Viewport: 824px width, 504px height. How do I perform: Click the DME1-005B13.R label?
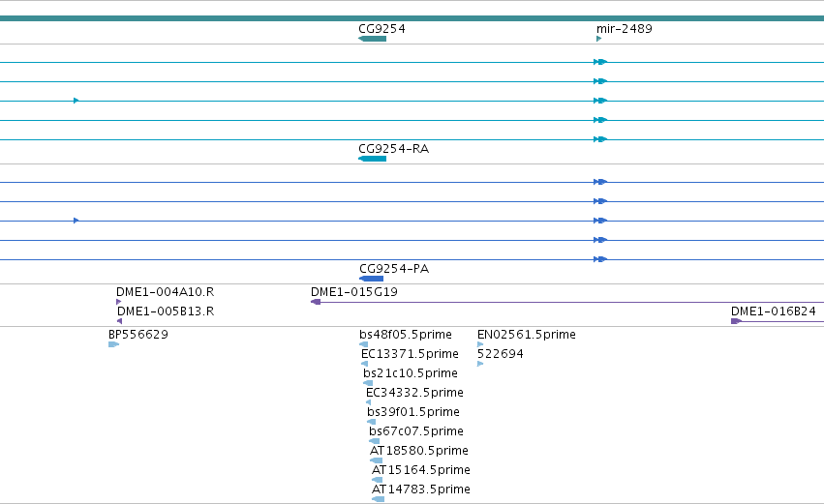pyautogui.click(x=166, y=311)
